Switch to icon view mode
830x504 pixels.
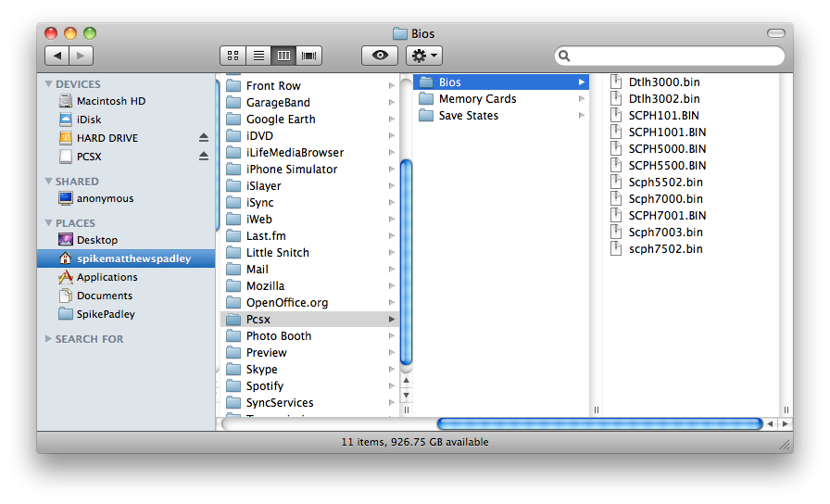coord(233,56)
